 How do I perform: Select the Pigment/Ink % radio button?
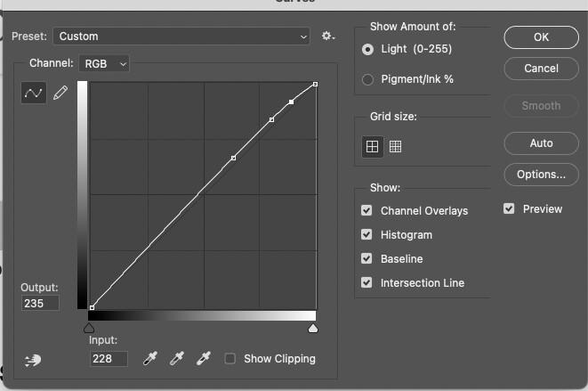[x=367, y=79]
